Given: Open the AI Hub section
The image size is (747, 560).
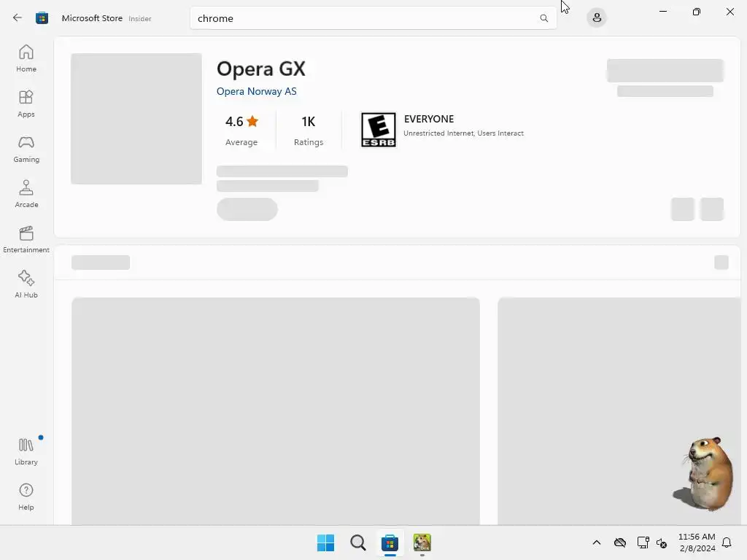Looking at the screenshot, I should coord(26,285).
